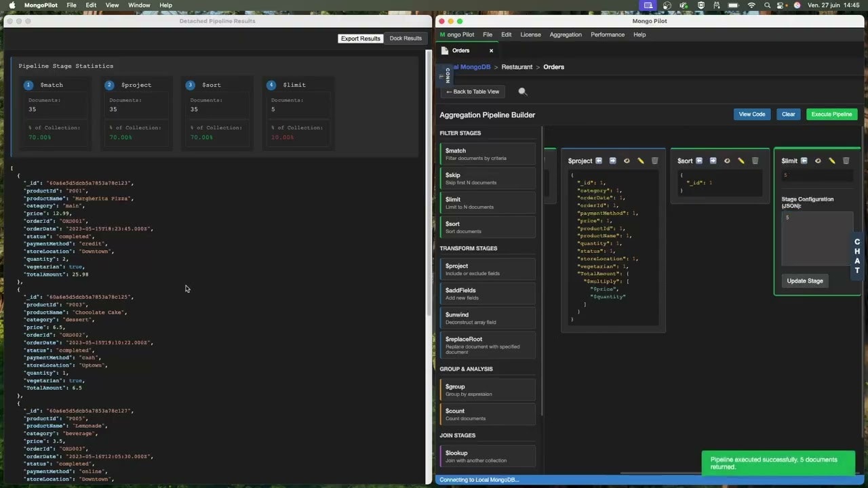
Task: Open the macOS Window menu
Action: coord(139,5)
